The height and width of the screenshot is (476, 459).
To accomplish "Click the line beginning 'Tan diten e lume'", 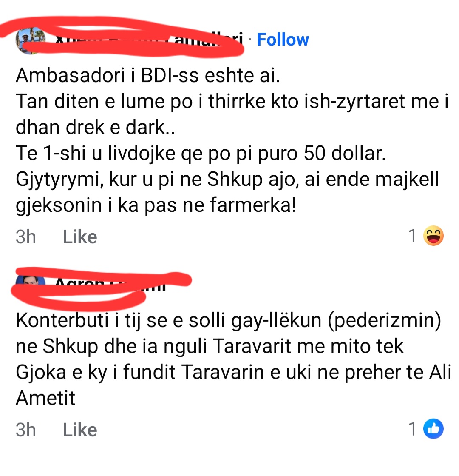I will tap(232, 101).
